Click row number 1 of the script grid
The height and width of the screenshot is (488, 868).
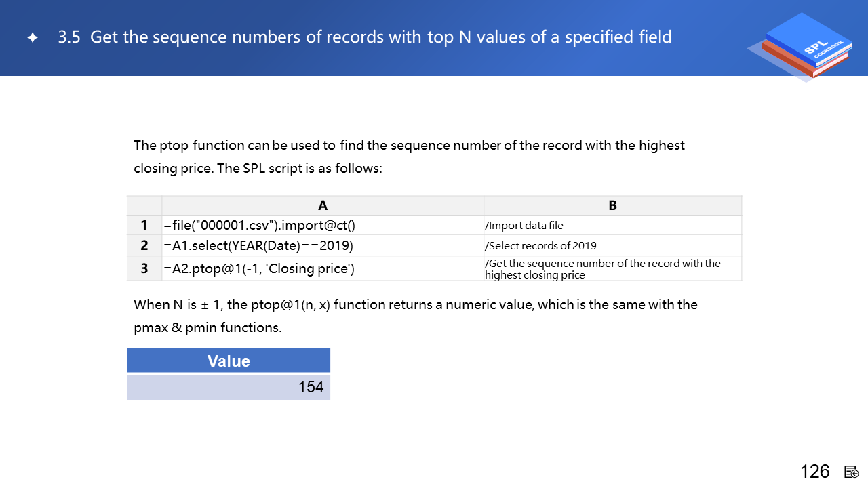click(144, 226)
